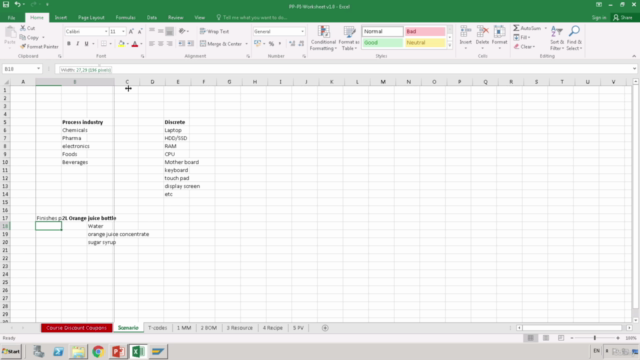
Task: Increase font size with the larger A icon
Action: click(x=131, y=31)
